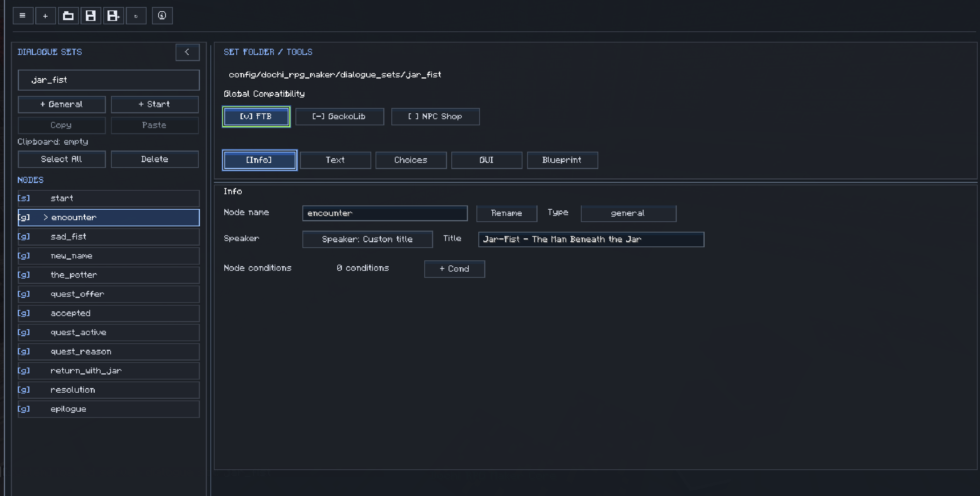Open the jar_fist dialogue set selector
Viewport: 980px width, 496px height.
(109, 80)
